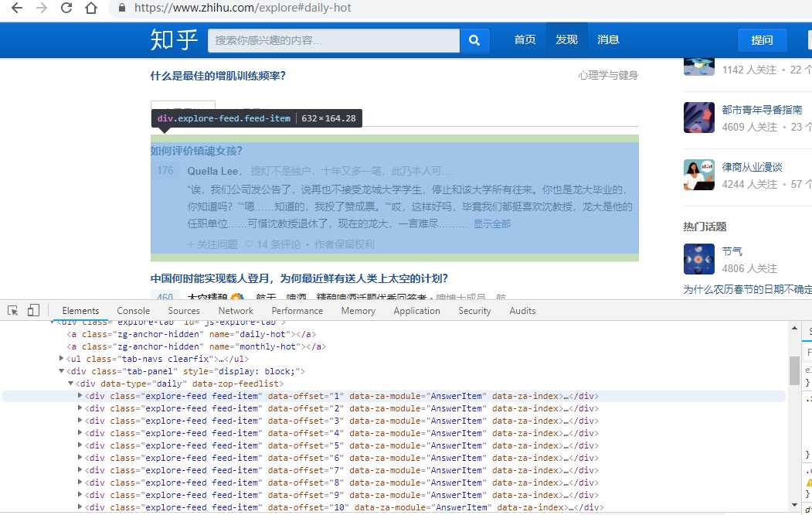Click the browser back arrow
Screen dimensions: 812x515
click(16, 8)
